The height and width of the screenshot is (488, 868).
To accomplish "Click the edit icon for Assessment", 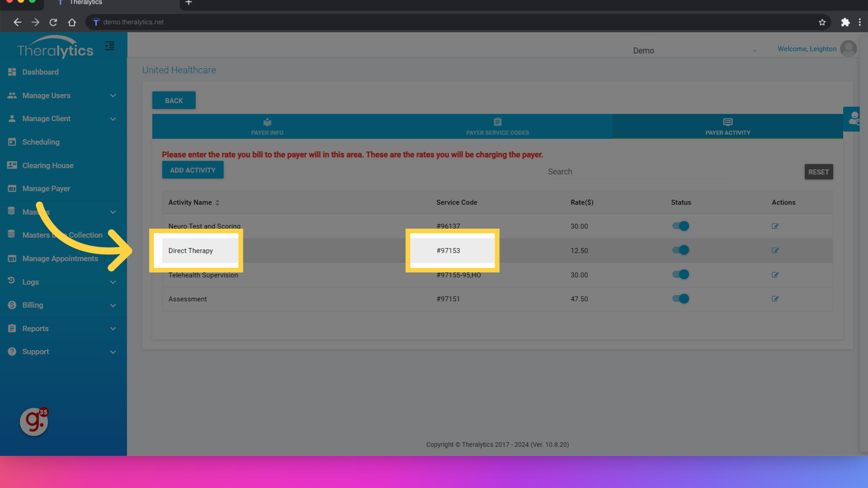I will [x=775, y=298].
